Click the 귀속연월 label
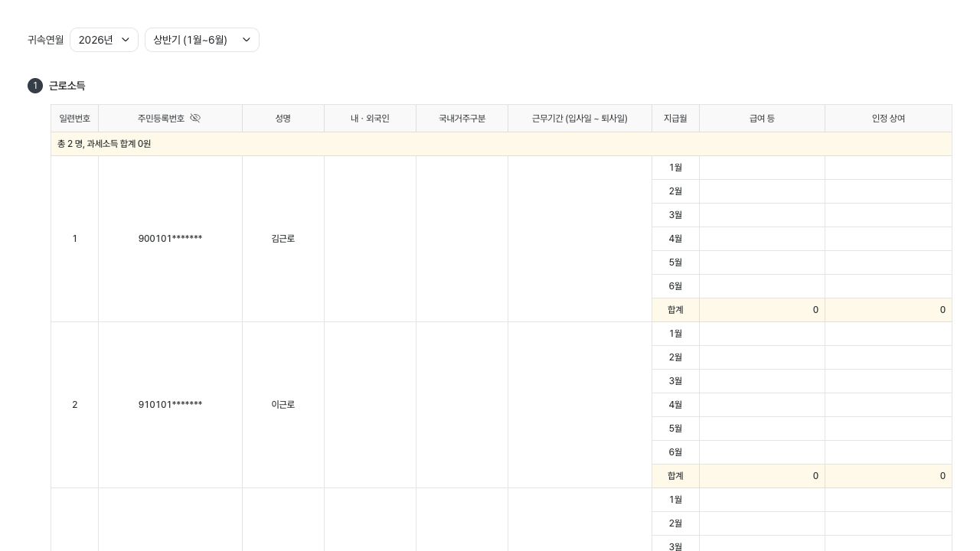 point(46,40)
